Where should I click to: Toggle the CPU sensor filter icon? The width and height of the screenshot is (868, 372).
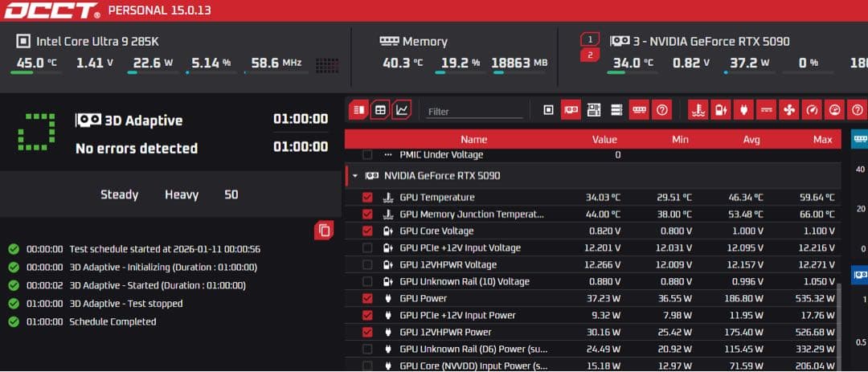[548, 110]
